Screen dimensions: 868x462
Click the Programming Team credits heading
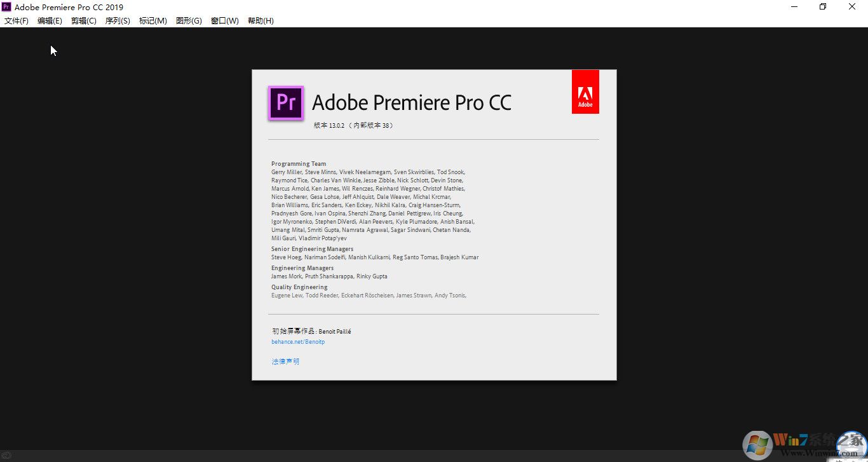coord(298,163)
